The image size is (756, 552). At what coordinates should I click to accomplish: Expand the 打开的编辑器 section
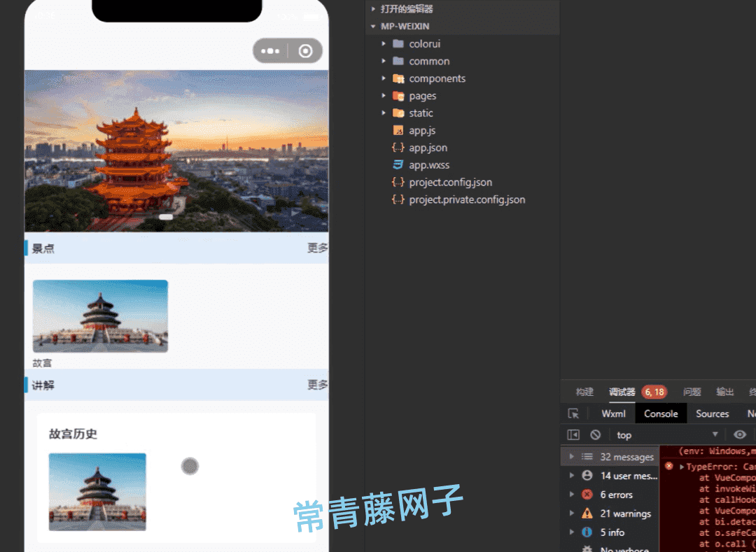(373, 8)
